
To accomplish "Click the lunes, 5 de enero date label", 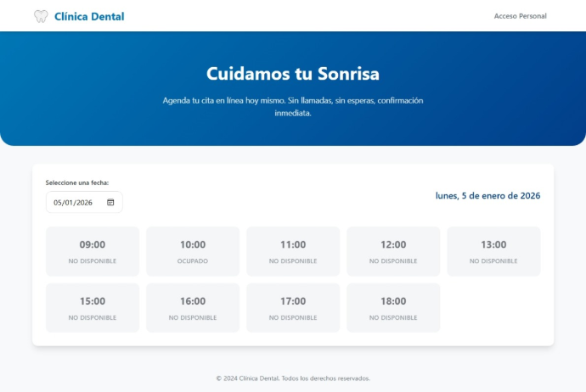I will click(x=487, y=196).
